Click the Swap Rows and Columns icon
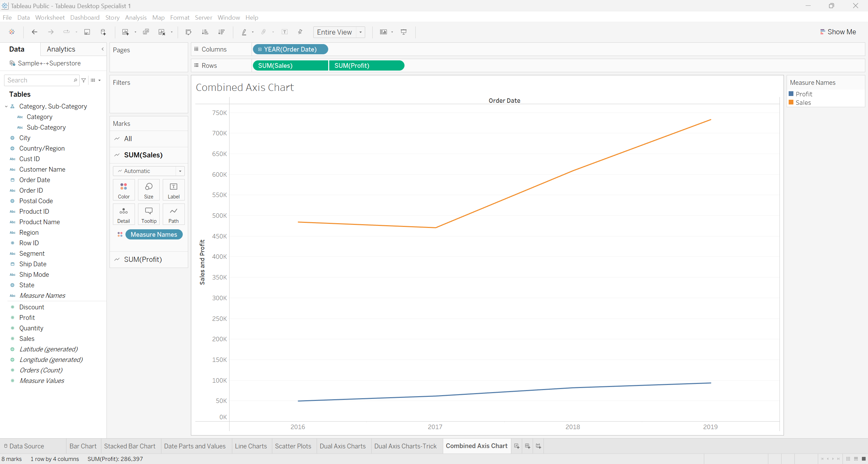Screen dimensions: 868x464 pyautogui.click(x=189, y=32)
